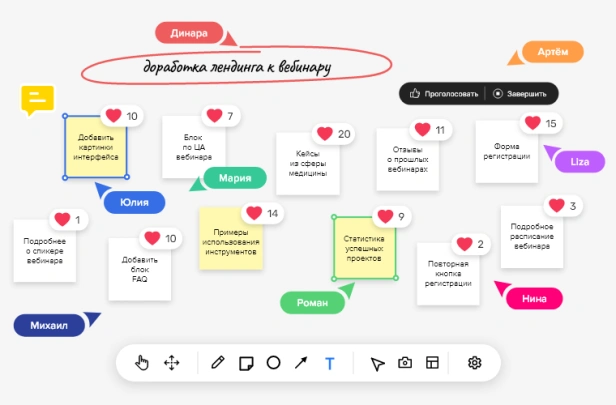This screenshot has width=616, height=405.
Task: Click the доработка лендинга к вебинару title
Action: [x=237, y=67]
